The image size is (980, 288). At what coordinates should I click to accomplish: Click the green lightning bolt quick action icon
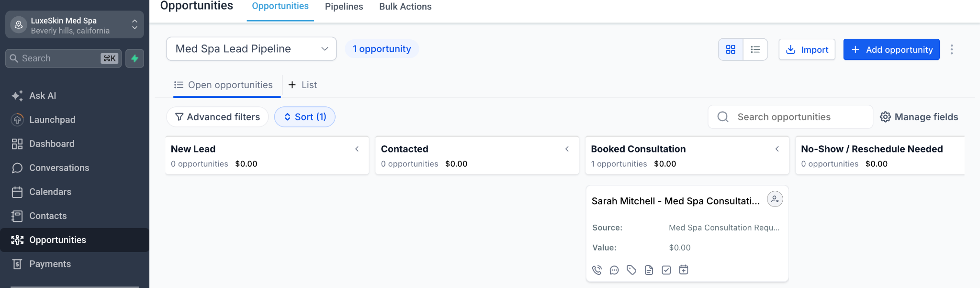(x=135, y=58)
